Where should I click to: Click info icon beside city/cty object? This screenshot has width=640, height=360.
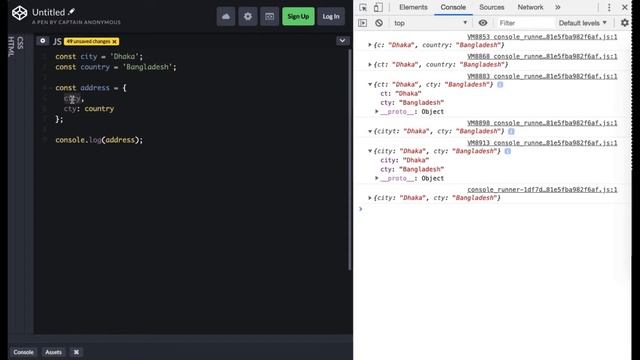point(507,151)
